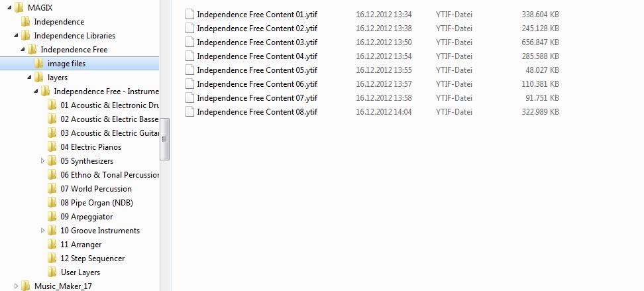Select the file icon of Independence Free Content 08.ytif
Screen dimensions: 644x291
click(189, 112)
